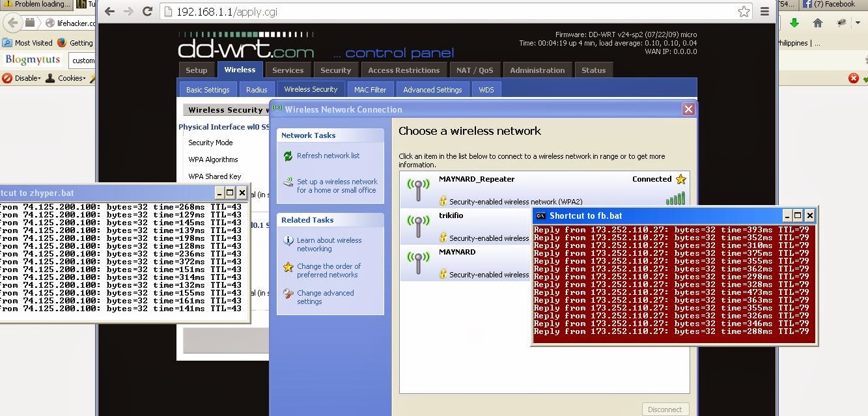Open the Cookies dropdown menu
The width and height of the screenshot is (868, 416).
click(x=66, y=78)
